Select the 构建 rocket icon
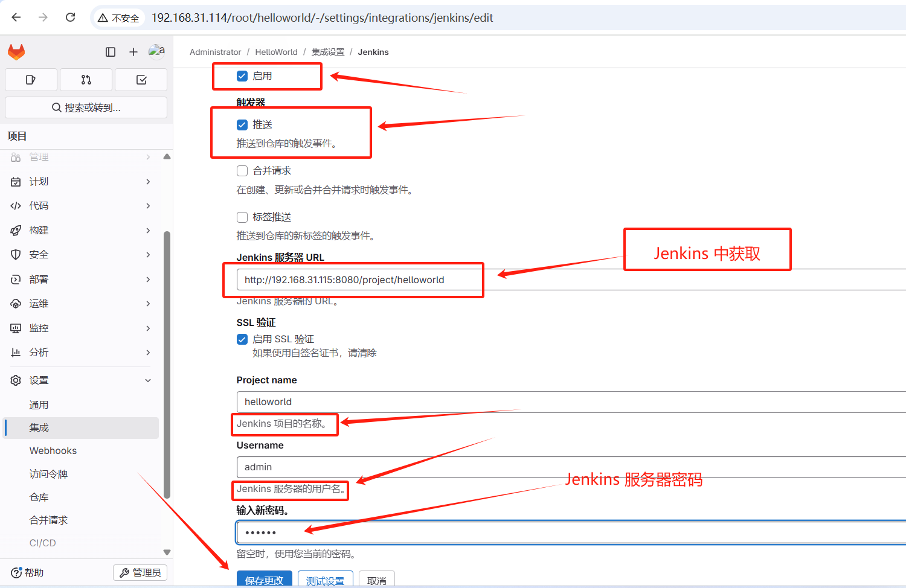Viewport: 906px width, 588px height. tap(16, 231)
